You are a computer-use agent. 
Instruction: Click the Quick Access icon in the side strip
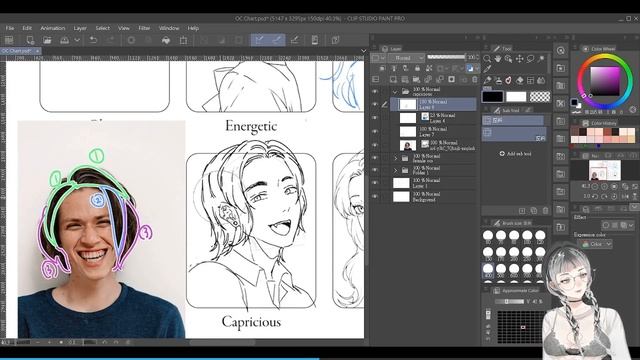pos(561,51)
